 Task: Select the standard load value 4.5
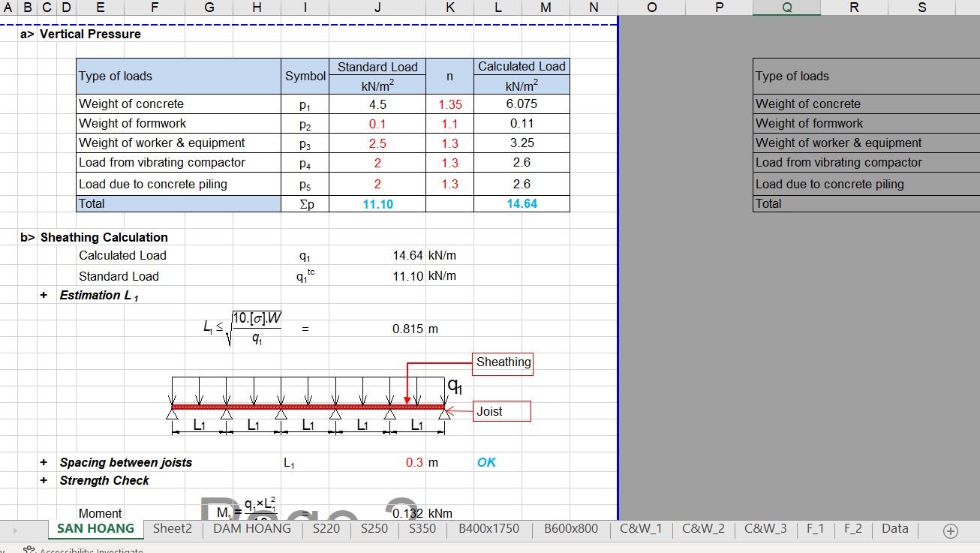click(377, 104)
